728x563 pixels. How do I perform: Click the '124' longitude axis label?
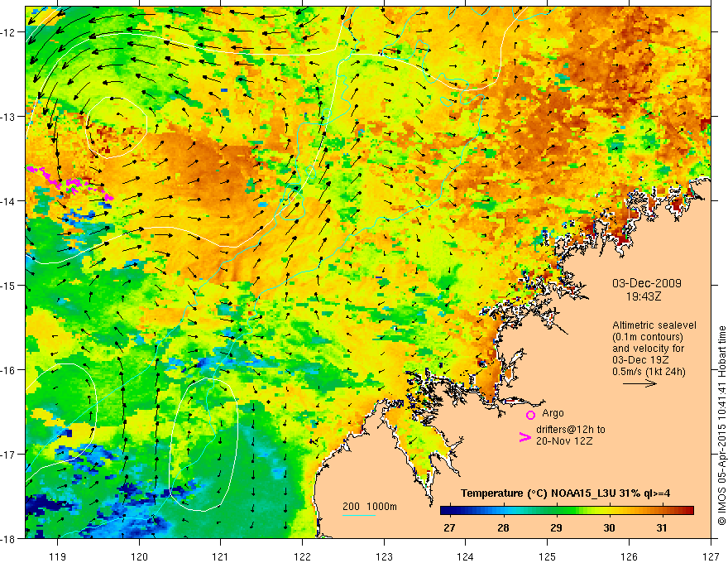(466, 556)
